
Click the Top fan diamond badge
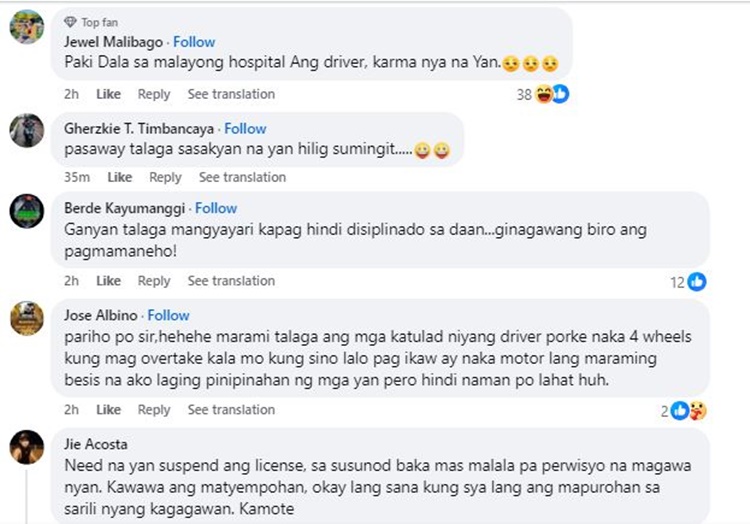coord(69,21)
